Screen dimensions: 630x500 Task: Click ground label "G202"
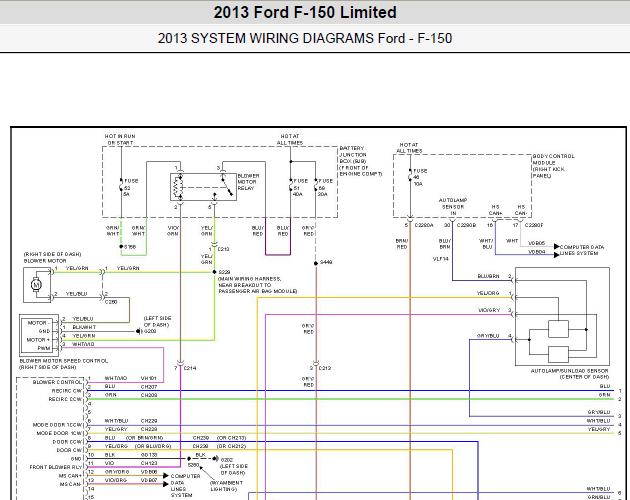[x=227, y=460]
